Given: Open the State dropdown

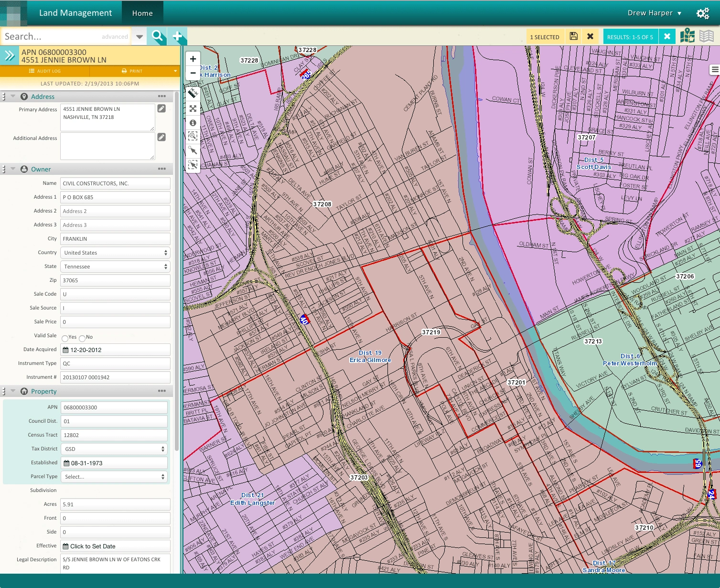Looking at the screenshot, I should pos(115,267).
